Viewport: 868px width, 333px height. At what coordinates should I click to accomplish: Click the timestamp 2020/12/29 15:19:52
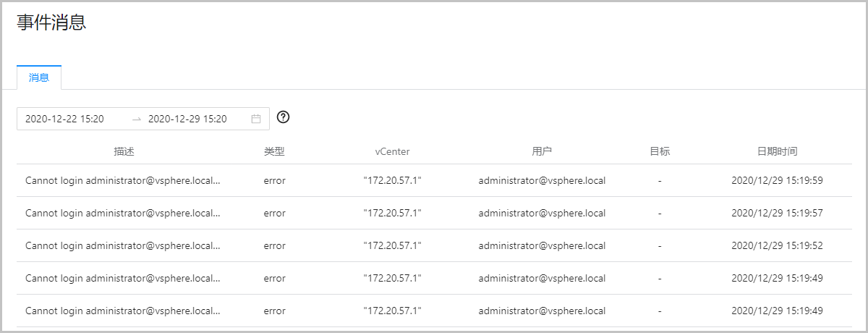point(777,245)
